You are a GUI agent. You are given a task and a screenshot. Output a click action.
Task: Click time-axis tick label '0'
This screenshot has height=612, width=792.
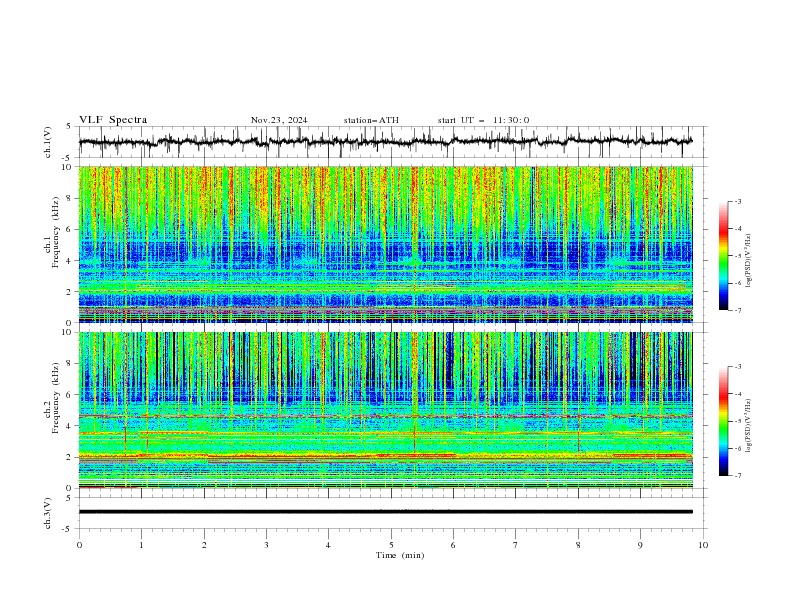coord(79,545)
